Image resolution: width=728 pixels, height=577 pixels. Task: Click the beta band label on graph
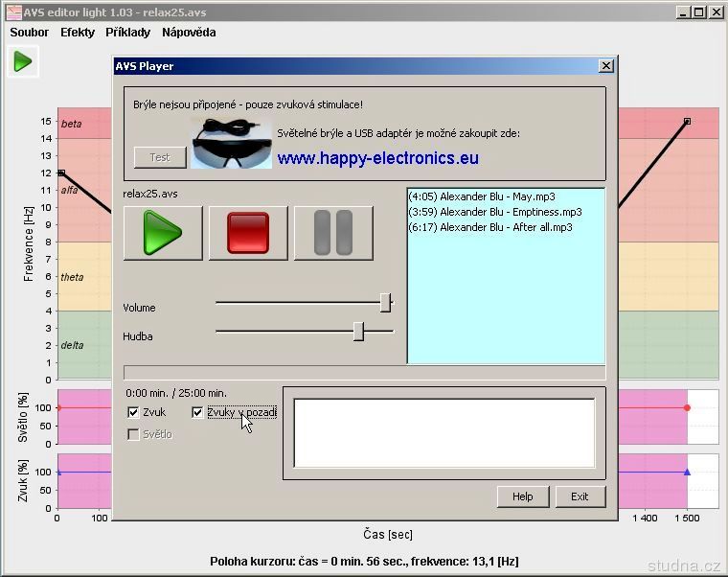click(x=71, y=124)
